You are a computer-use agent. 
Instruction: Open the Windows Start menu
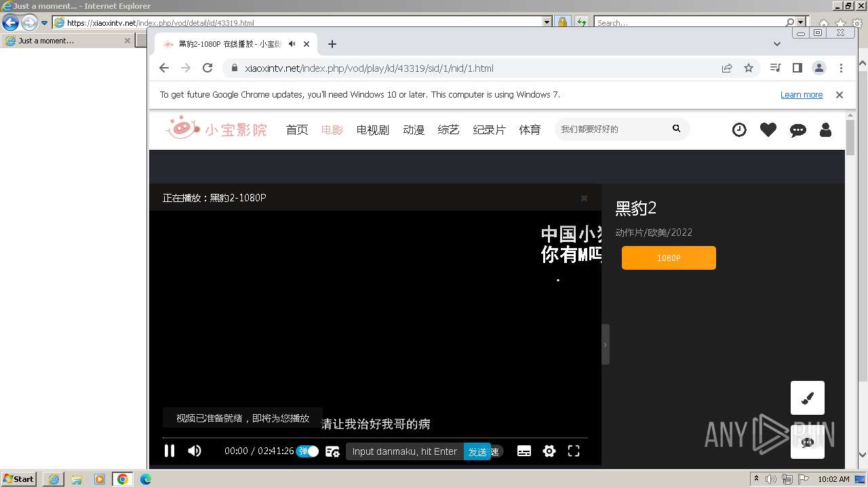click(18, 479)
